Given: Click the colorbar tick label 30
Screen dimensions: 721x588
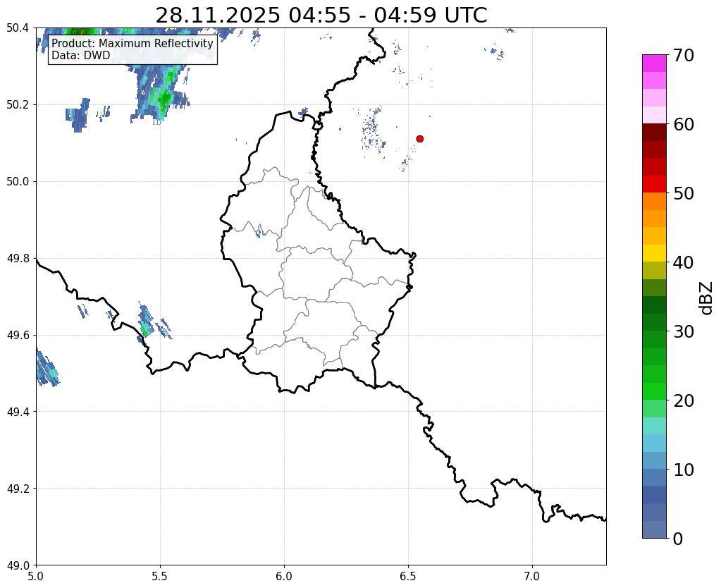Looking at the screenshot, I should click(684, 331).
